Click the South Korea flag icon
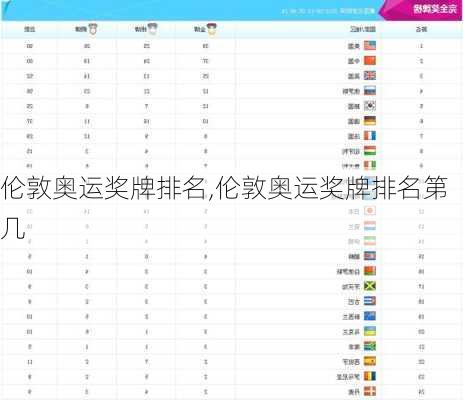 [x=370, y=106]
